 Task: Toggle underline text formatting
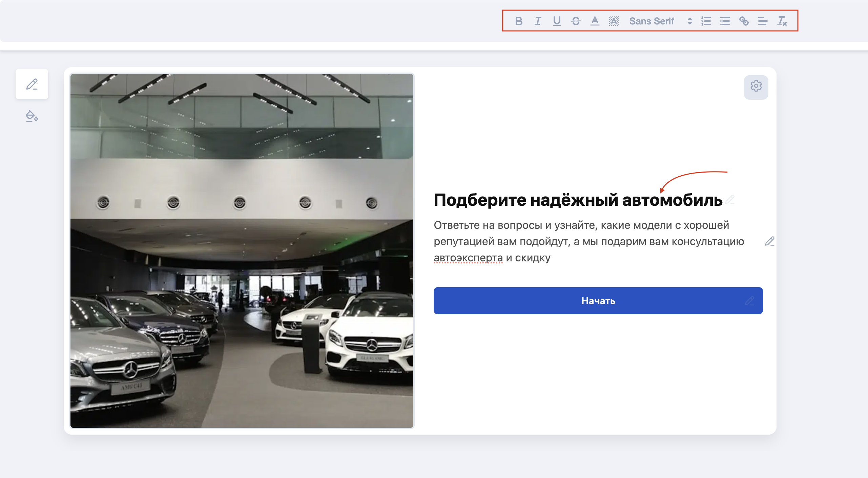tap(557, 21)
